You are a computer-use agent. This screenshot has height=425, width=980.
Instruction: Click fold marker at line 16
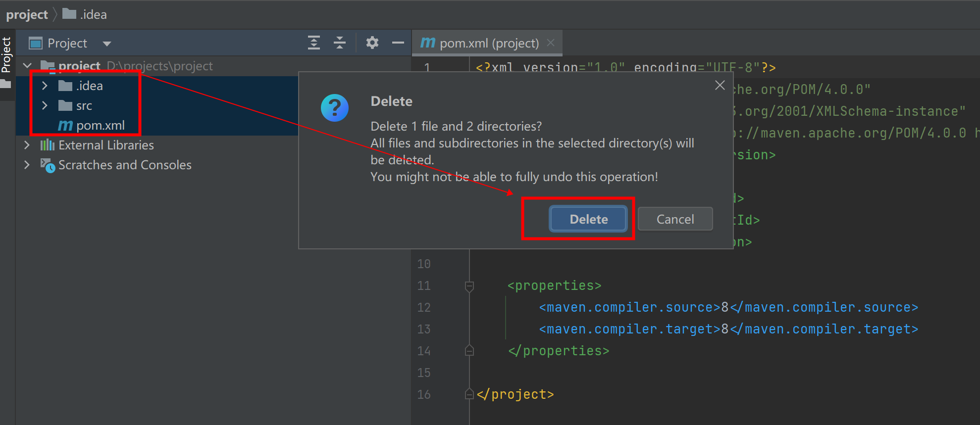coord(469,394)
